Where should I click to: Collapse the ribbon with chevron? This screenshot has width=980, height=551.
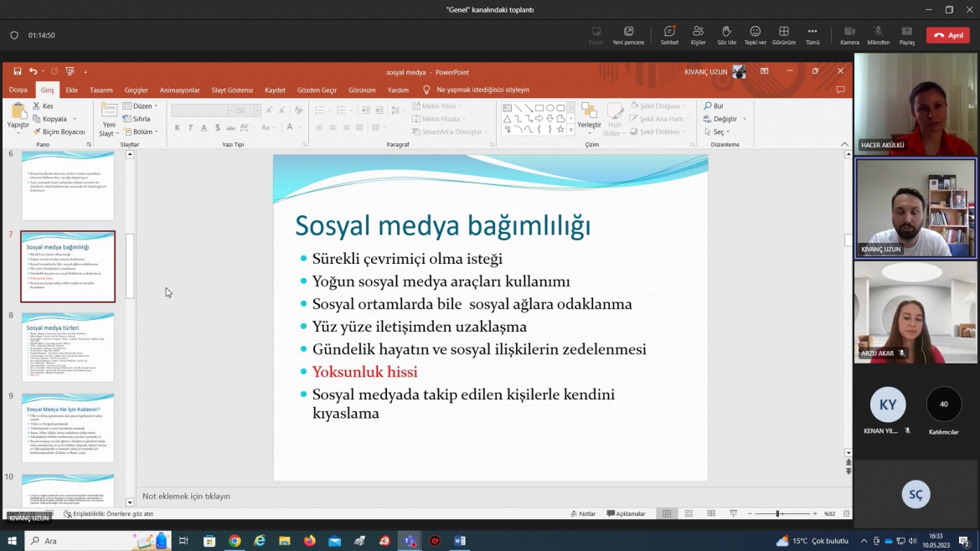844,144
